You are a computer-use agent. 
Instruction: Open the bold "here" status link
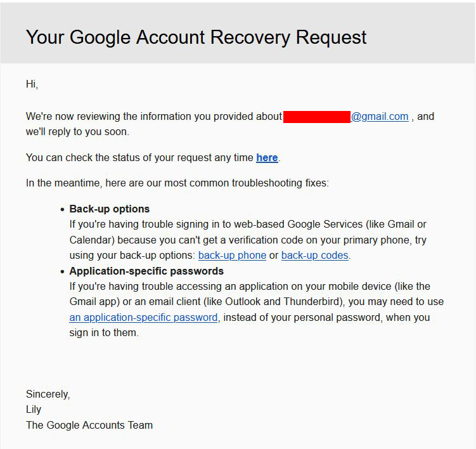[267, 158]
